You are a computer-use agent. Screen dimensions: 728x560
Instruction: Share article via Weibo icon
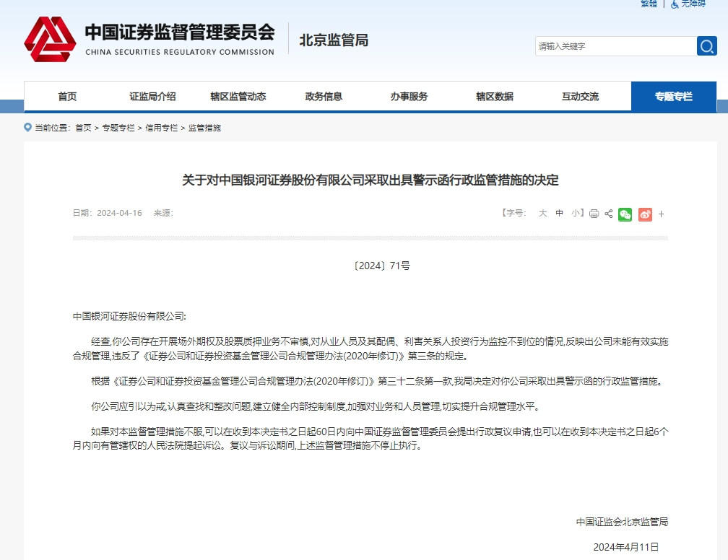645,214
